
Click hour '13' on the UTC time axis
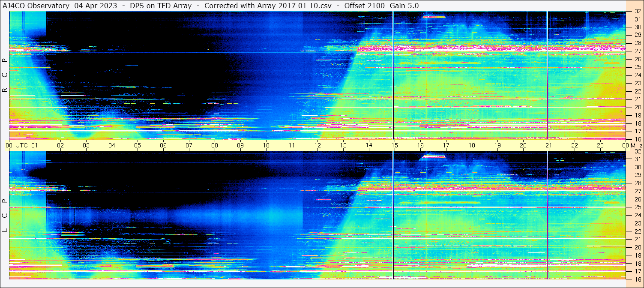click(x=343, y=145)
